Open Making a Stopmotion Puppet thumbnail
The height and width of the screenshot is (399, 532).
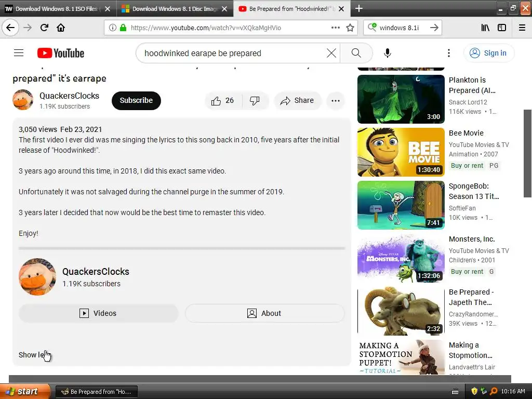point(401,357)
